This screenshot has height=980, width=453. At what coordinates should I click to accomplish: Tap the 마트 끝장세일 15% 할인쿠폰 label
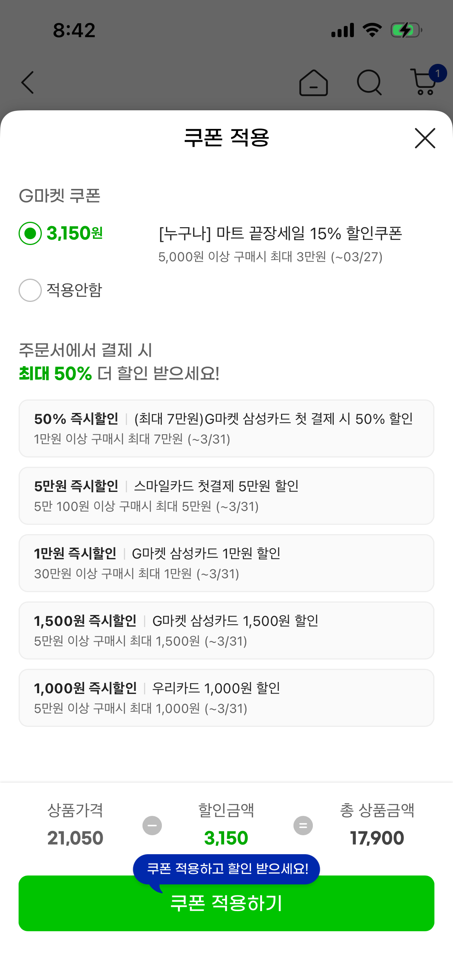coord(280,233)
